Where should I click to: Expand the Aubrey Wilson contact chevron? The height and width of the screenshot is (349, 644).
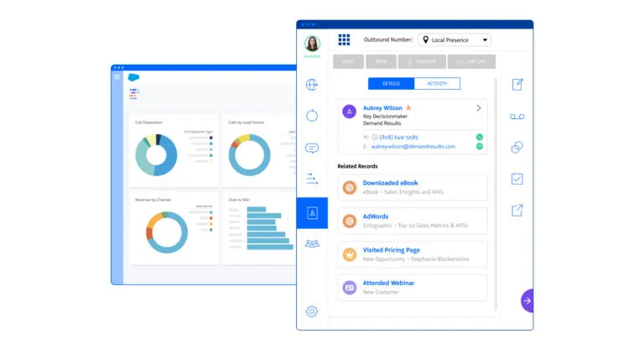click(479, 108)
